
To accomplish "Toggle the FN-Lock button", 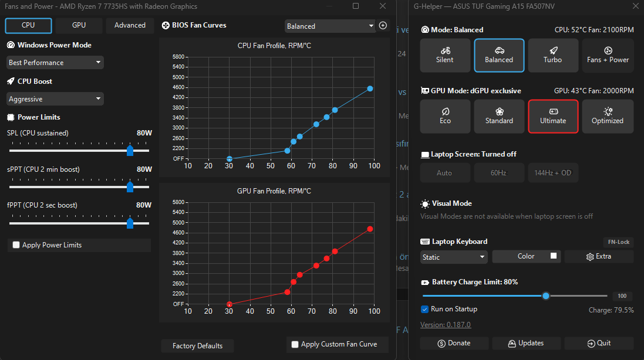I will (x=618, y=242).
